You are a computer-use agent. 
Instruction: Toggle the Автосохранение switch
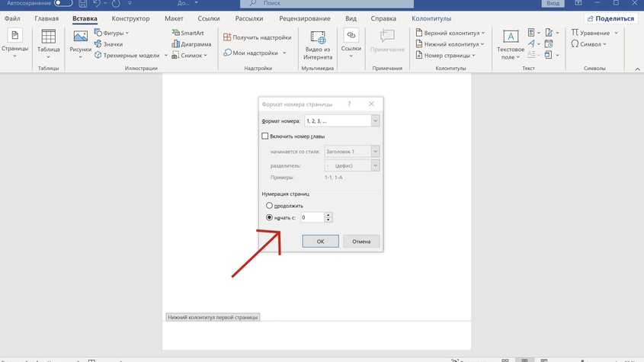pos(62,4)
